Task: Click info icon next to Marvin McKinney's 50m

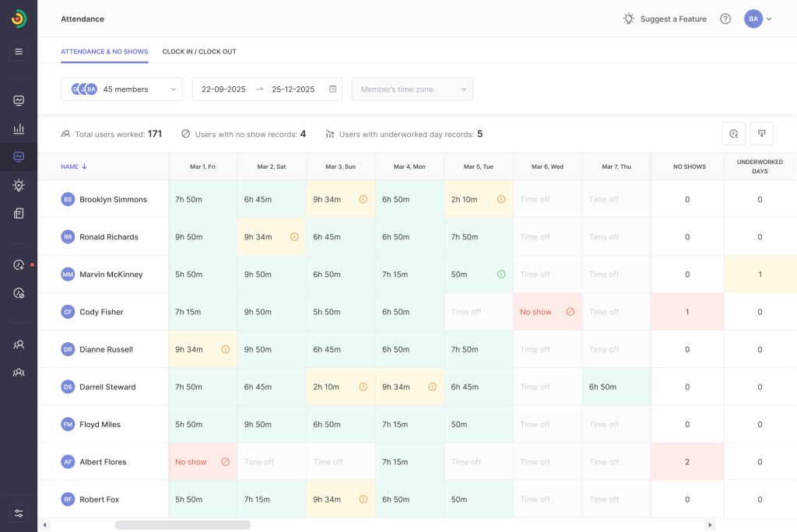Action: (x=501, y=275)
